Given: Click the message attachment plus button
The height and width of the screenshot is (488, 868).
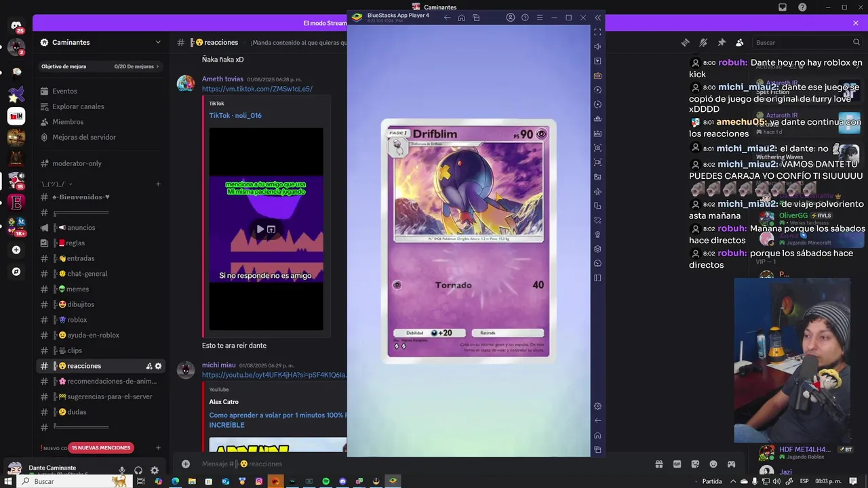Looking at the screenshot, I should (185, 464).
